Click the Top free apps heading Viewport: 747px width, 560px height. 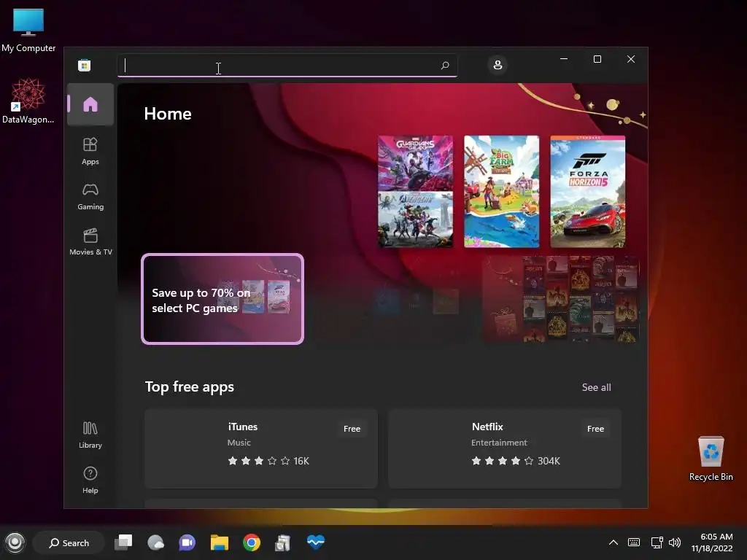[x=190, y=386]
